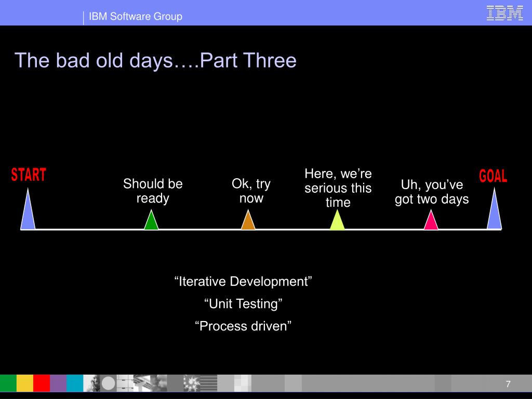Select the 'Ok, try now' text

point(251,191)
